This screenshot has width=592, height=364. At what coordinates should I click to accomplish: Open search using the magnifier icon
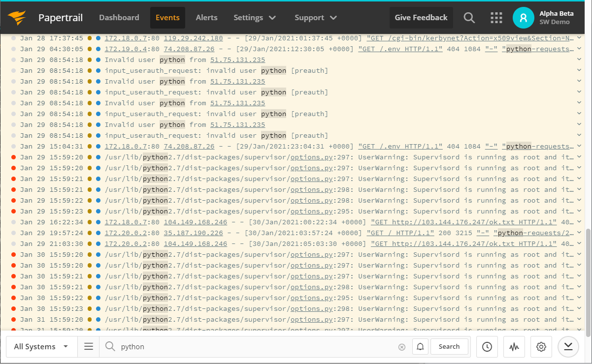pos(468,18)
